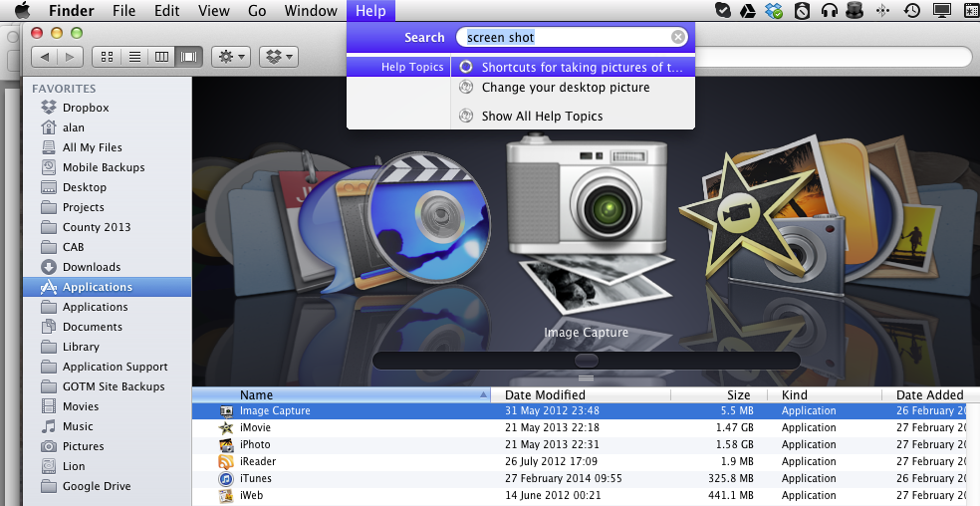Click the Bluetooth icon in menu bar
The image size is (980, 506).
click(x=882, y=11)
